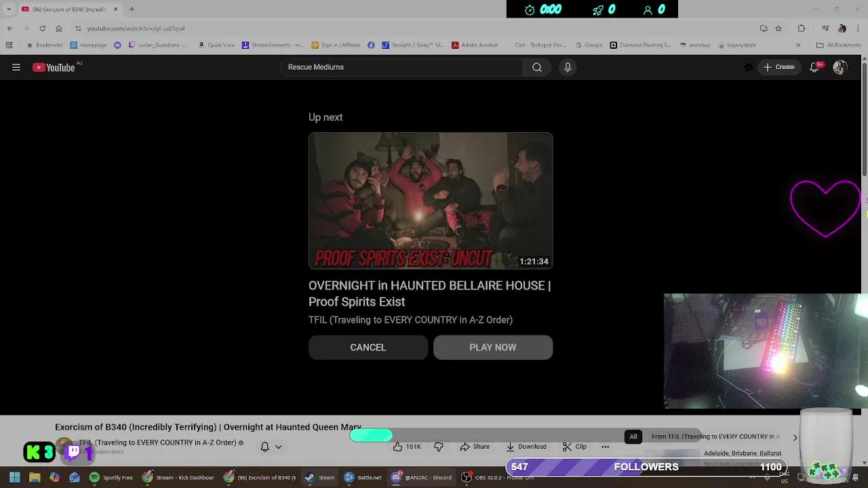Open File Explorer from the taskbar
This screenshot has height=488, width=868.
pyautogui.click(x=35, y=478)
